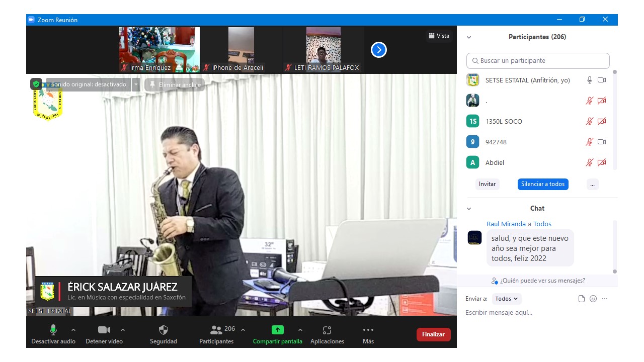Click SETSE ESTATAL camera icon in list

point(602,80)
